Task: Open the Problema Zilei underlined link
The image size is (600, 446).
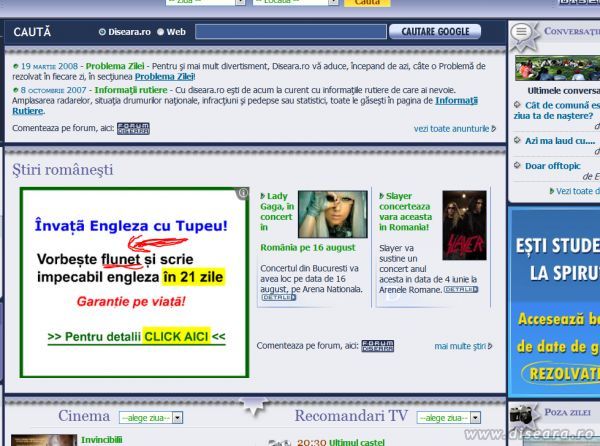Action: coord(164,77)
